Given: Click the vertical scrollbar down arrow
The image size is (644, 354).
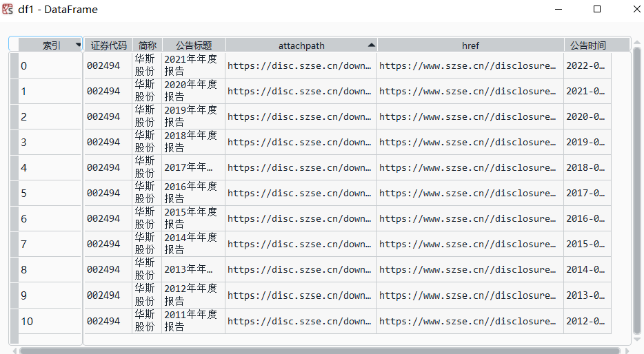Looking at the screenshot, I should (x=637, y=340).
